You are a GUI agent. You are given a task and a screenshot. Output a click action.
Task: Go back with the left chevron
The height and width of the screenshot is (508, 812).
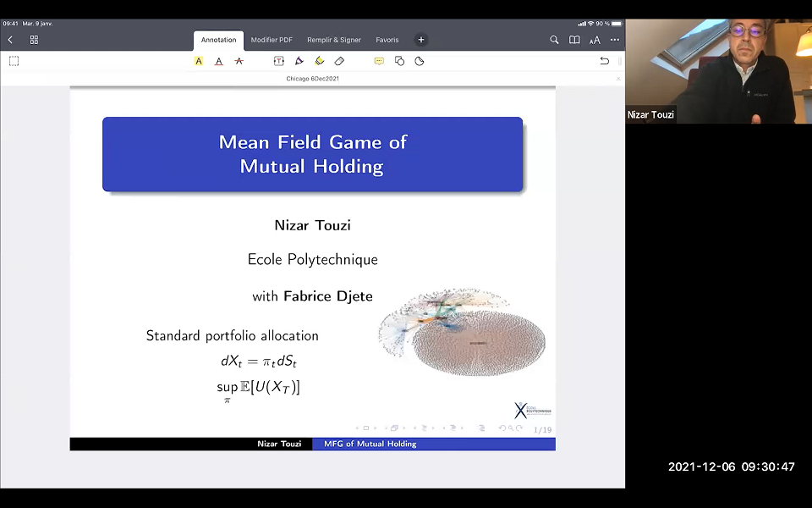(x=10, y=39)
